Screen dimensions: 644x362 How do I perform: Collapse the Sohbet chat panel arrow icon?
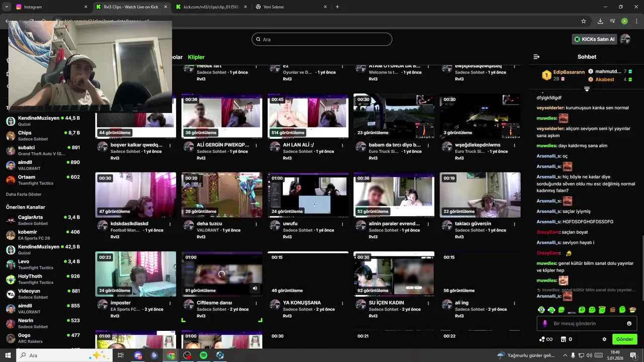pos(536,57)
